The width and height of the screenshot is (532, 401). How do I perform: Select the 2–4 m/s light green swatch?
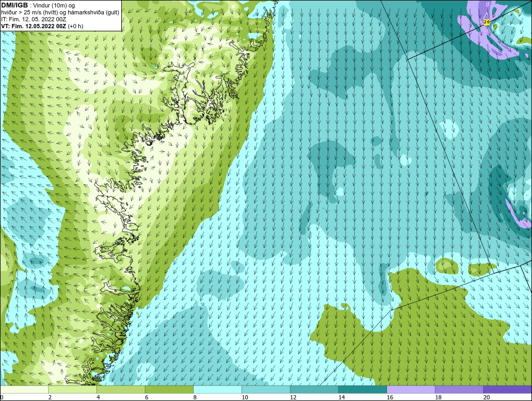72,389
